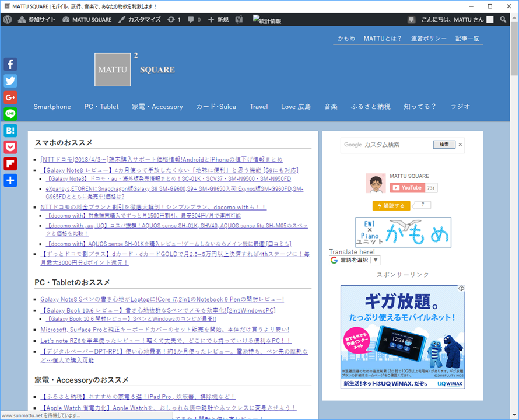This screenshot has width=519, height=420.
Task: Open Microsoft Surface Pro keyboard cover article
Action: coord(165,330)
